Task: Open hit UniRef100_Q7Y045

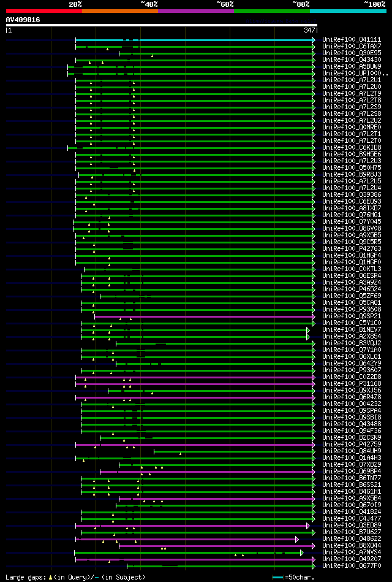Action: tap(352, 222)
